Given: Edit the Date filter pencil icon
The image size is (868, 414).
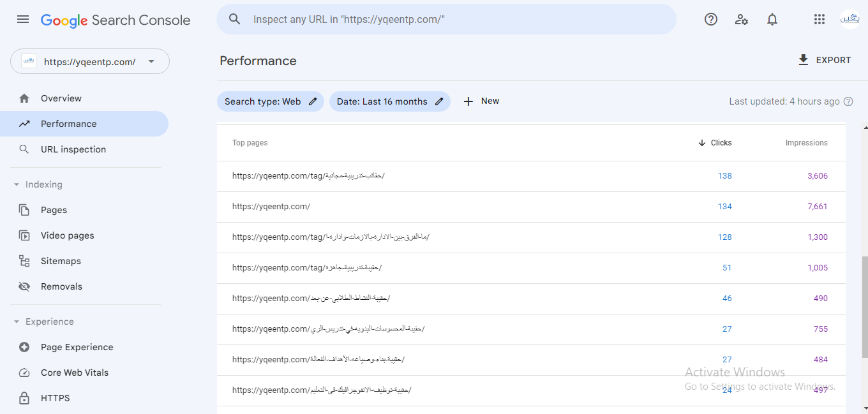Looking at the screenshot, I should point(439,101).
